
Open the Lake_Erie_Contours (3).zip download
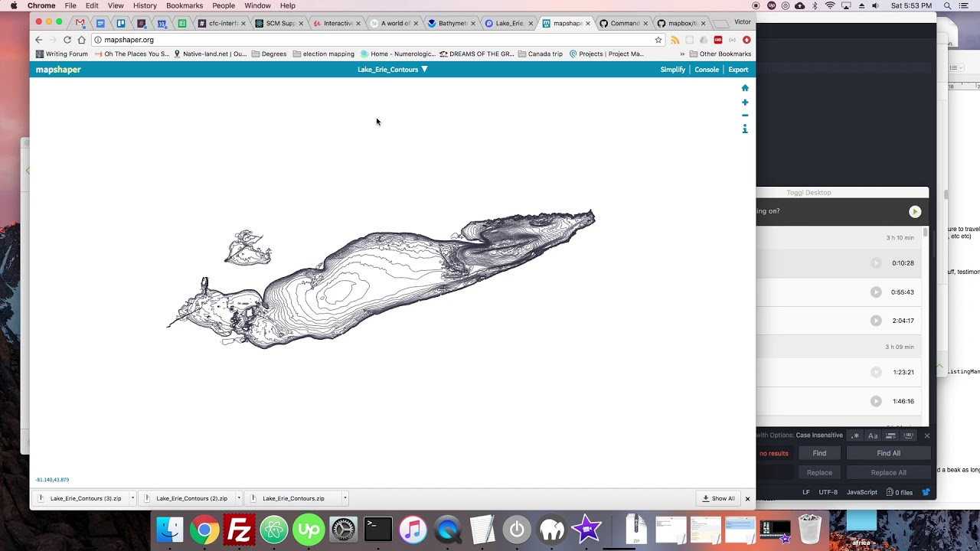coord(80,499)
